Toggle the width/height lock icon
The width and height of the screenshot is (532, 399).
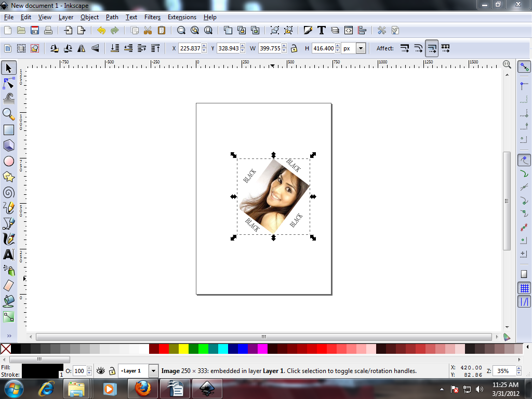[x=294, y=48]
